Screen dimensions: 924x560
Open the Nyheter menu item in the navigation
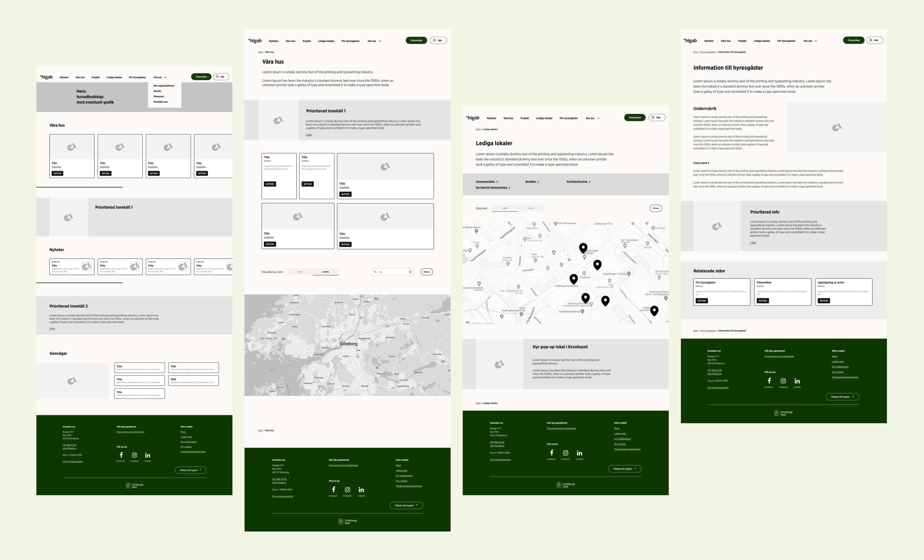click(x=64, y=77)
